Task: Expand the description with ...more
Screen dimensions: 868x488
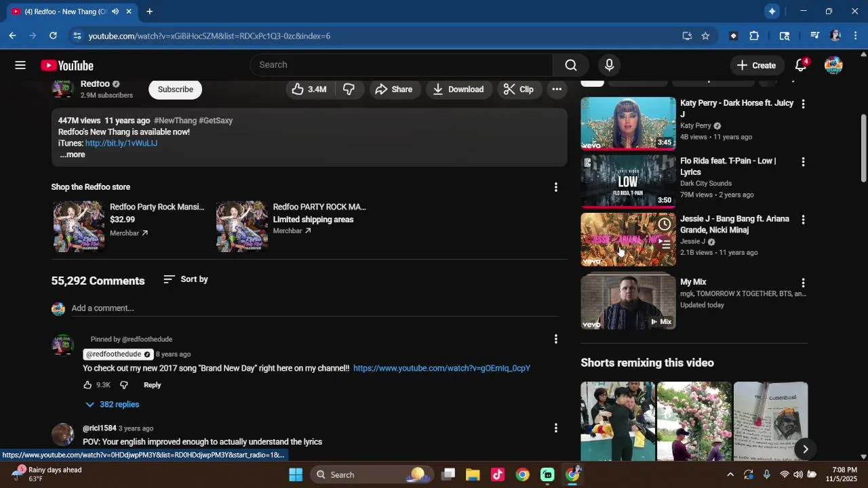Action: pos(73,155)
